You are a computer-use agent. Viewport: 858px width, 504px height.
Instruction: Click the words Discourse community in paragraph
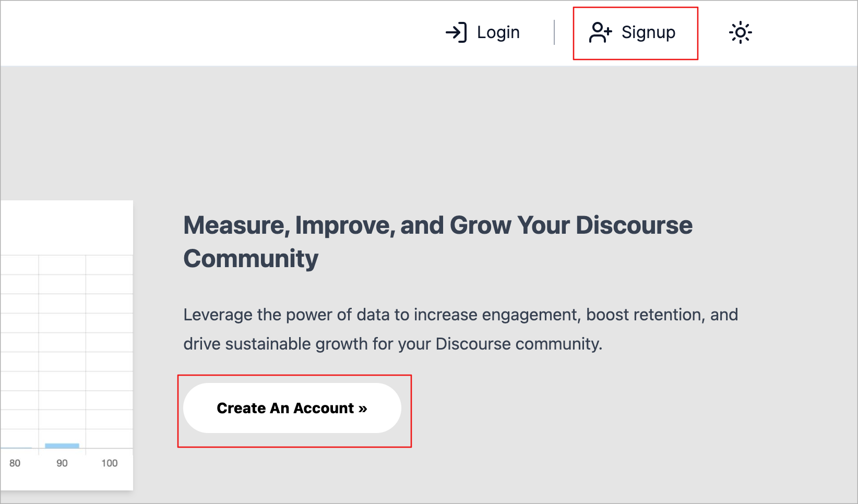point(519,344)
